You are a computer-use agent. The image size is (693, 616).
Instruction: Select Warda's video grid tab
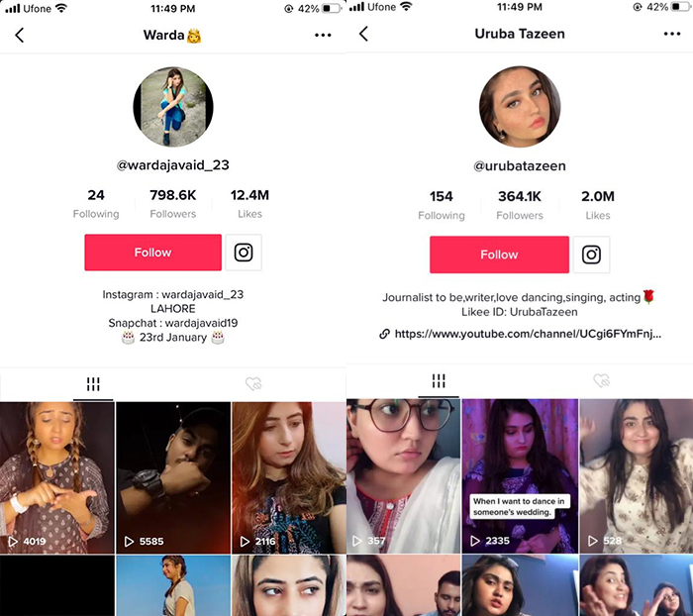[x=93, y=384]
